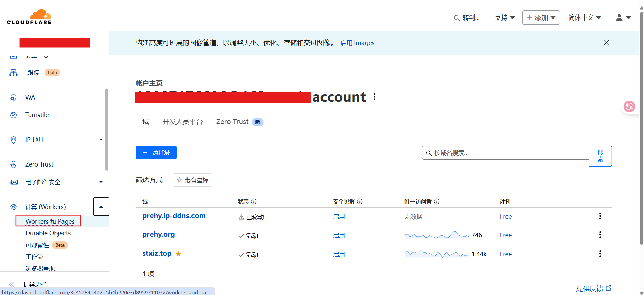Collapse the 计算 (Workers) section arrow

(101, 207)
